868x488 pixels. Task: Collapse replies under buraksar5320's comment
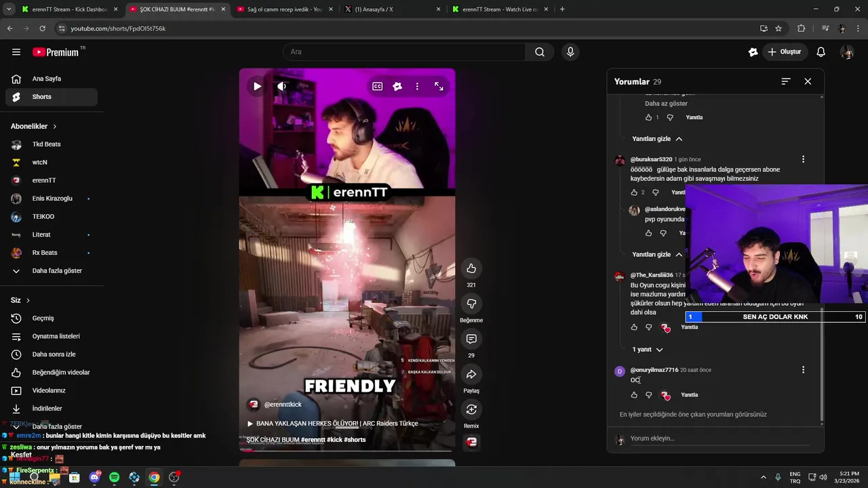pos(657,255)
